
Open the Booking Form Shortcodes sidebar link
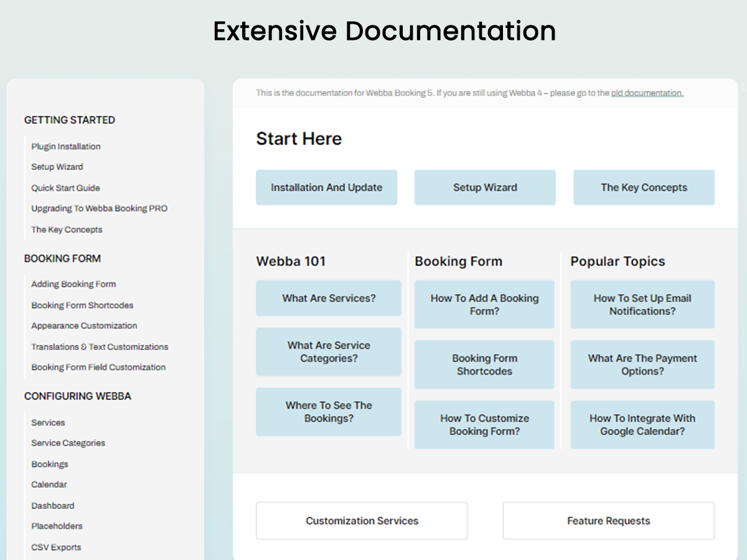tap(82, 306)
